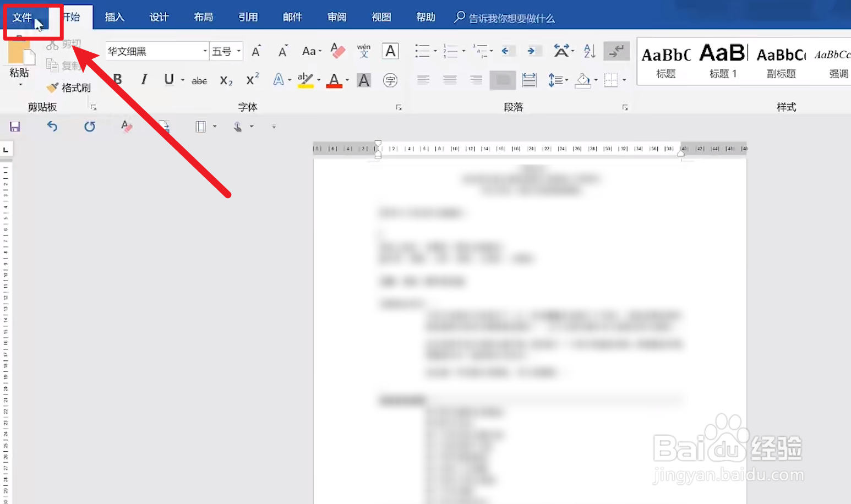Screen dimensions: 851x504
Task: Toggle subscript X₂ formatting
Action: 226,80
